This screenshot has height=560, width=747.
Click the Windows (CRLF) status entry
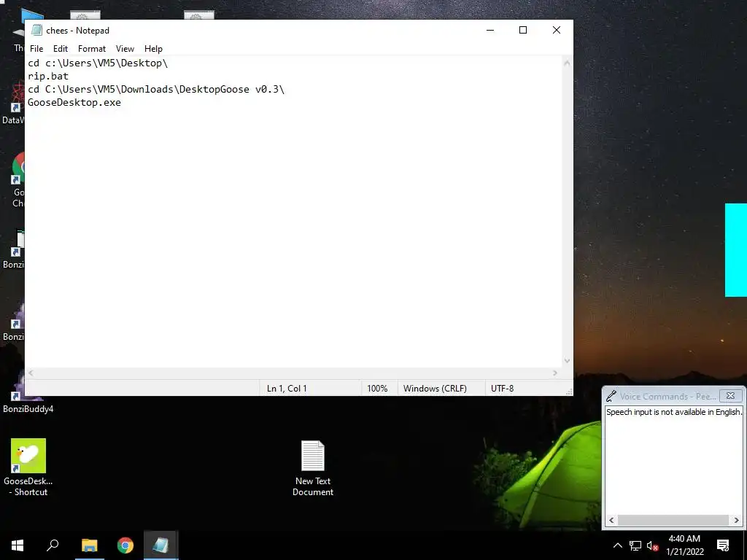pyautogui.click(x=435, y=389)
